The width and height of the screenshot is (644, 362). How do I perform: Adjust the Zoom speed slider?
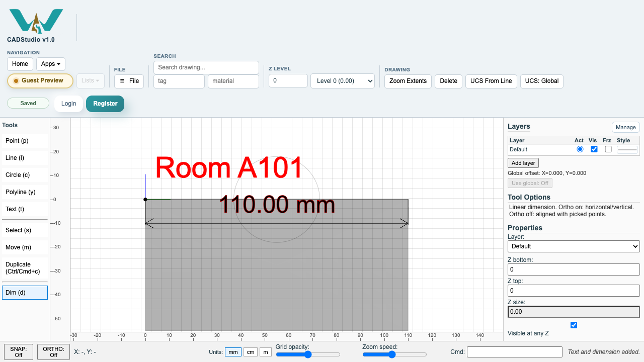tap(395, 354)
